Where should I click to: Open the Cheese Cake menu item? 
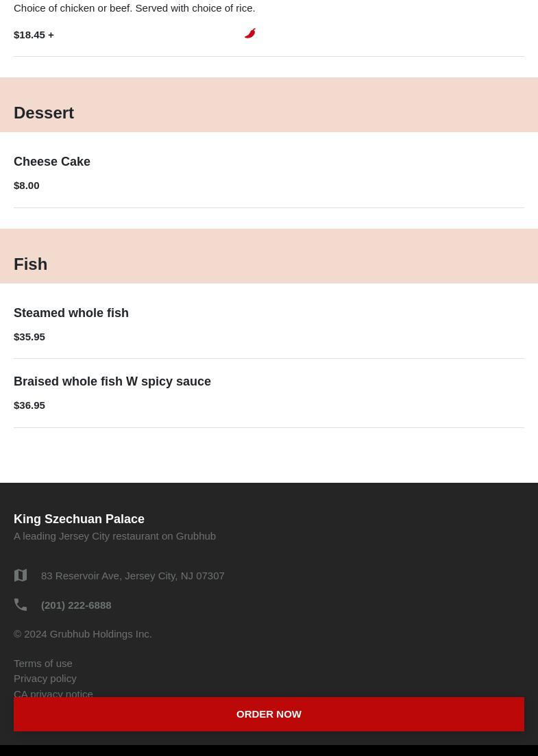click(52, 162)
